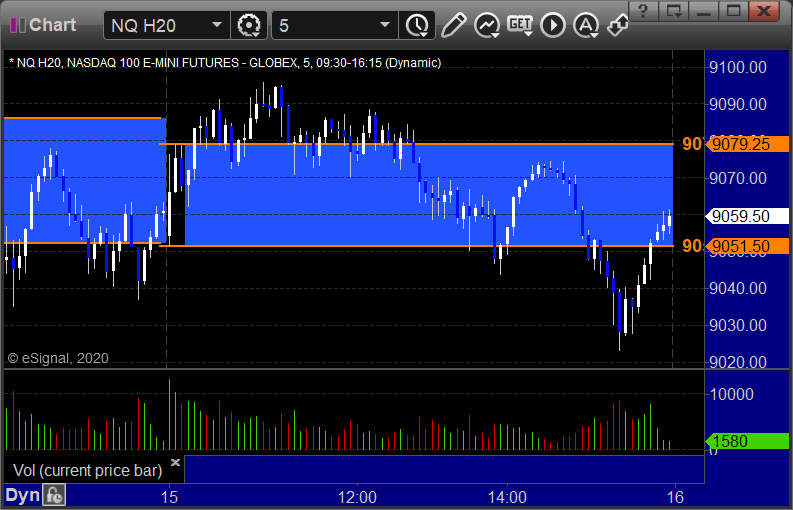Click the 10000 volume axis label
Image resolution: width=793 pixels, height=510 pixels.
[732, 395]
